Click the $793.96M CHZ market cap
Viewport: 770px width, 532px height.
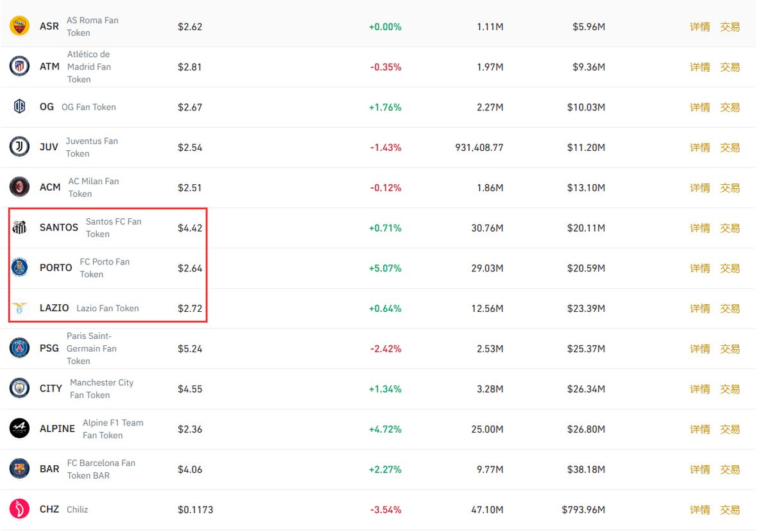[583, 510]
